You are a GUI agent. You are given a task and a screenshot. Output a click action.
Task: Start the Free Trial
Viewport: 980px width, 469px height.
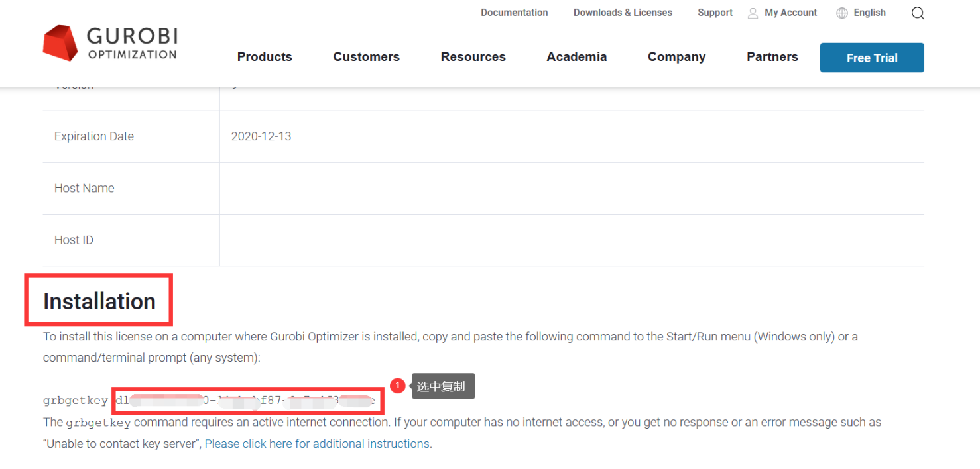(872, 58)
